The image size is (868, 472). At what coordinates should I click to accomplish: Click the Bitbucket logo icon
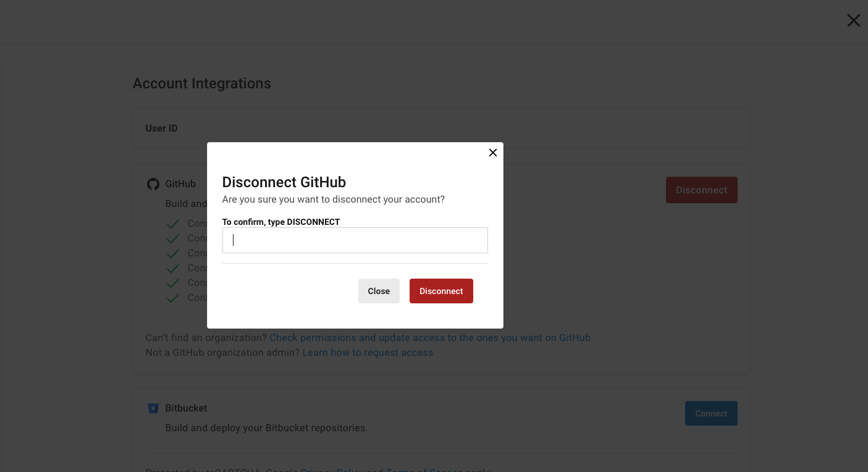pyautogui.click(x=153, y=408)
